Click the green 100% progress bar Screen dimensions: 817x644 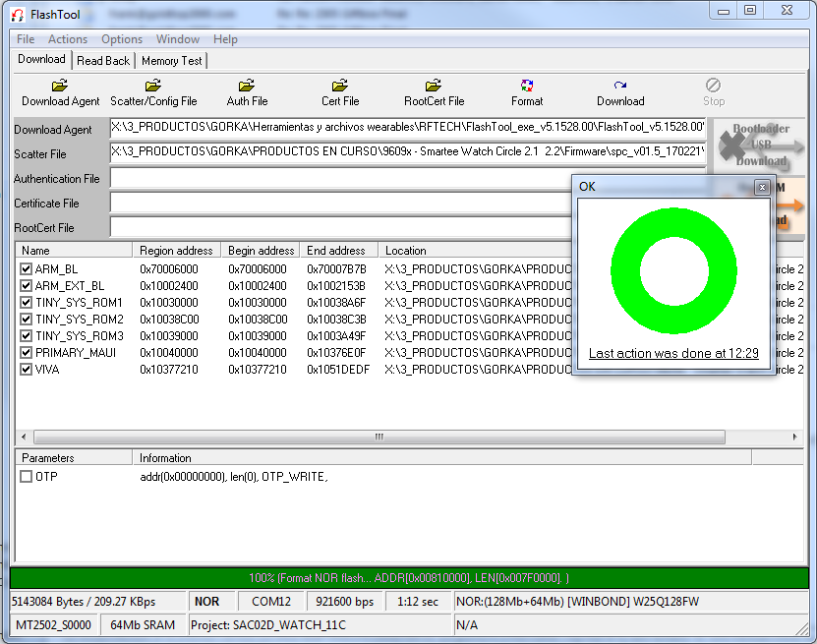click(x=409, y=578)
